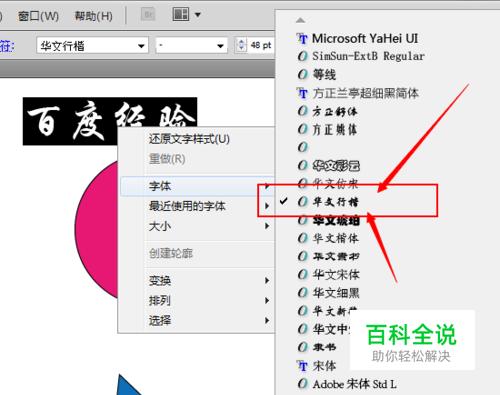Select the pink circle shape on canvas
This screenshot has height=395, width=500.
click(96, 229)
